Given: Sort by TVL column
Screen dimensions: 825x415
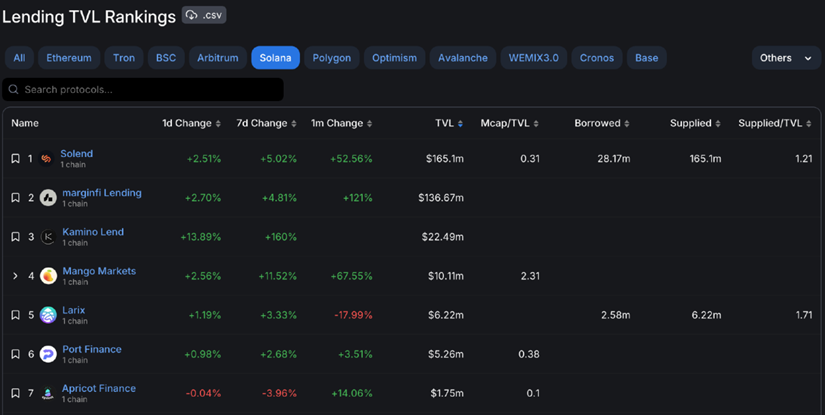Looking at the screenshot, I should point(449,123).
